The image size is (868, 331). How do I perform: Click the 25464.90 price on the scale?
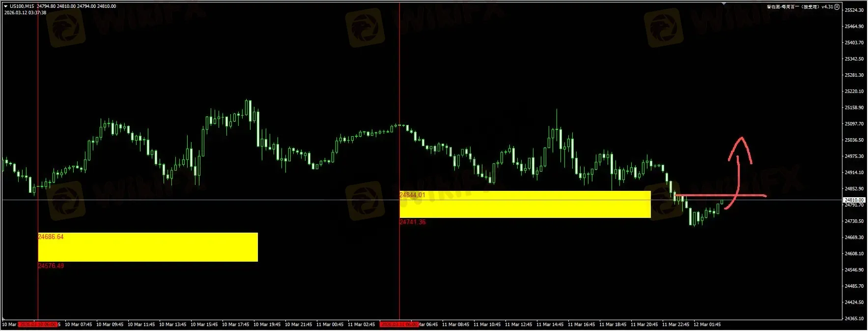[x=854, y=27]
